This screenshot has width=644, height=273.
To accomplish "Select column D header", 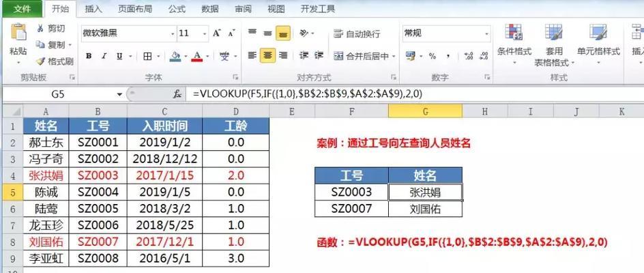I will pos(236,111).
